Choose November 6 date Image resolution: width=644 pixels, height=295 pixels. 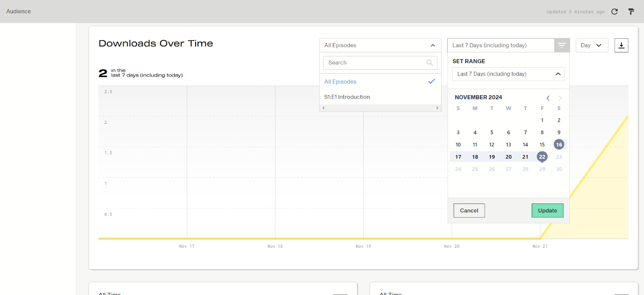coord(509,133)
